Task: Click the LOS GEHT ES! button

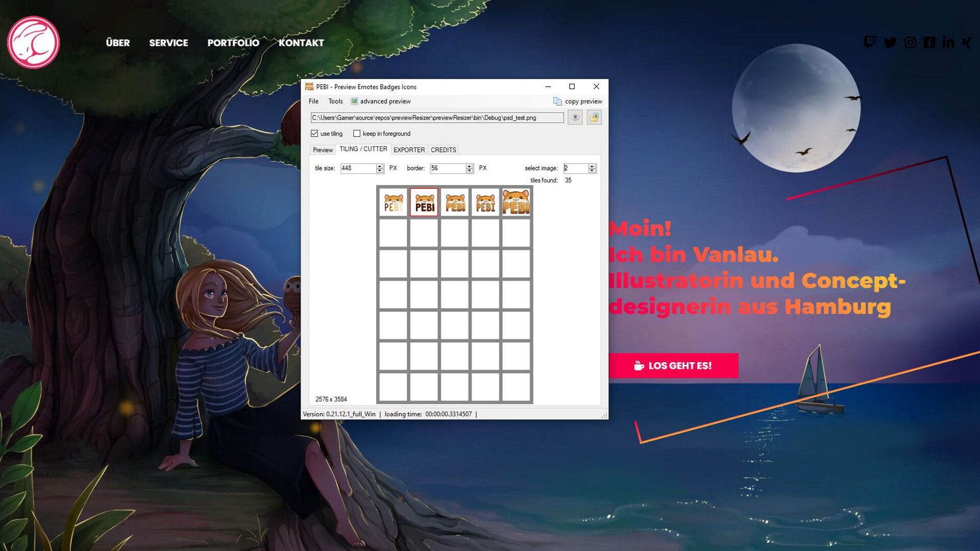Action: (x=673, y=365)
